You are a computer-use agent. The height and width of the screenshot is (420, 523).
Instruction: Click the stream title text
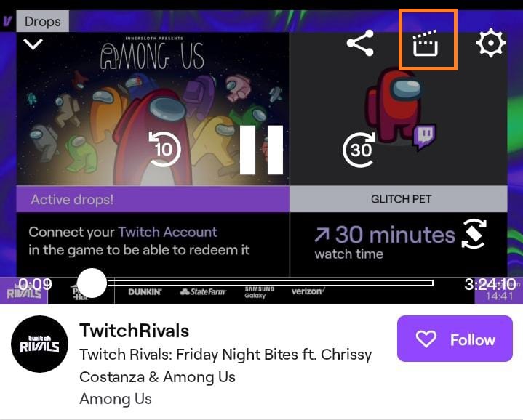click(225, 366)
